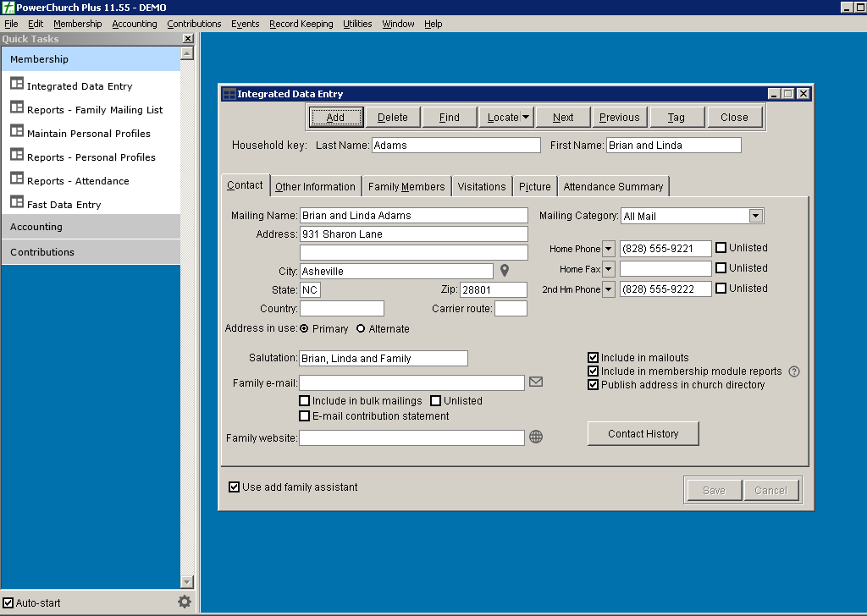Open Home Fax type dropdown

pyautogui.click(x=608, y=269)
